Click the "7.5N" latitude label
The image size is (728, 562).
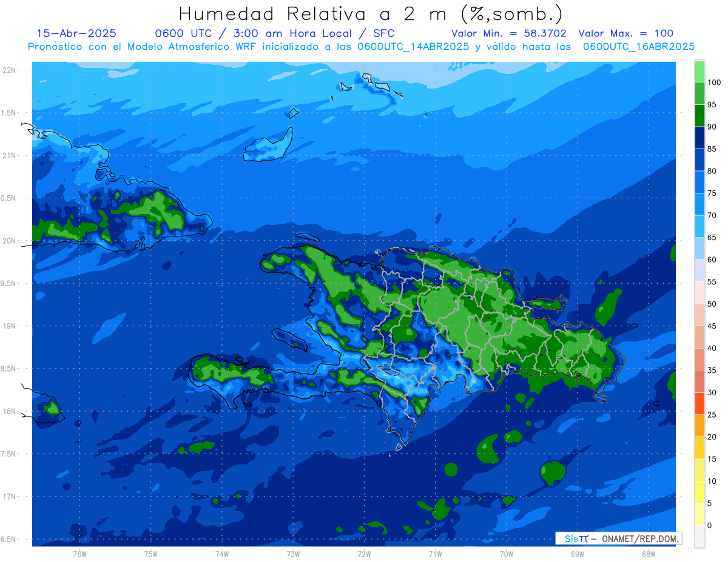[x=8, y=454]
